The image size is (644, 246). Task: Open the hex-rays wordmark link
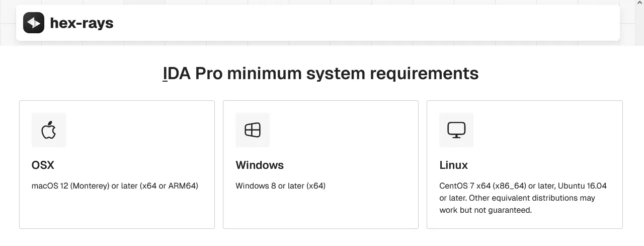coord(82,23)
